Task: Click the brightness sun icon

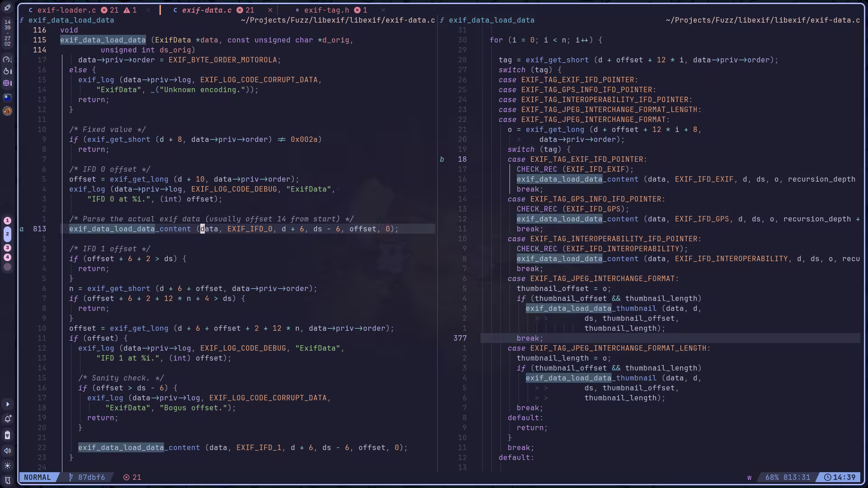Action: click(x=7, y=465)
